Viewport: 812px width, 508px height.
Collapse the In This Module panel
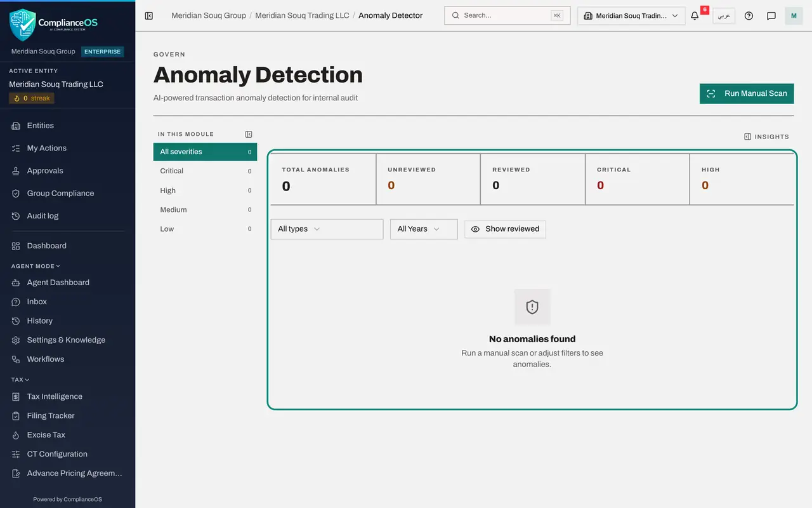coord(249,134)
